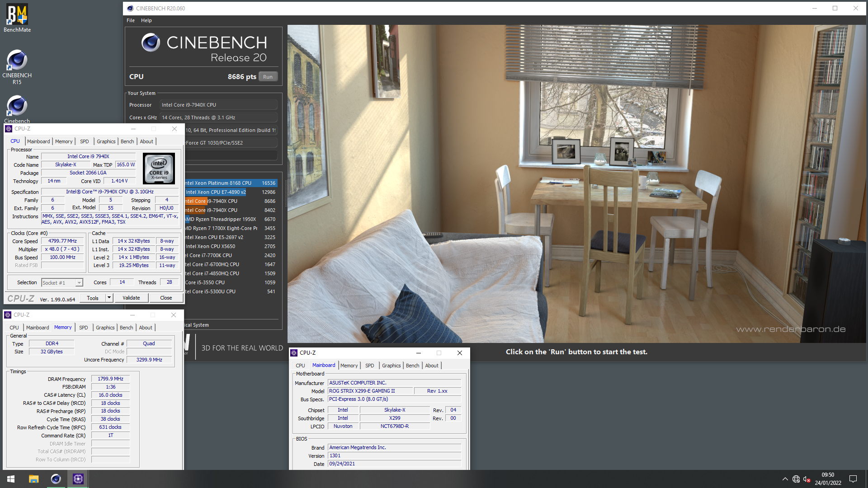Open Bench tab in top CPU-Z window
The width and height of the screenshot is (868, 488).
click(127, 141)
